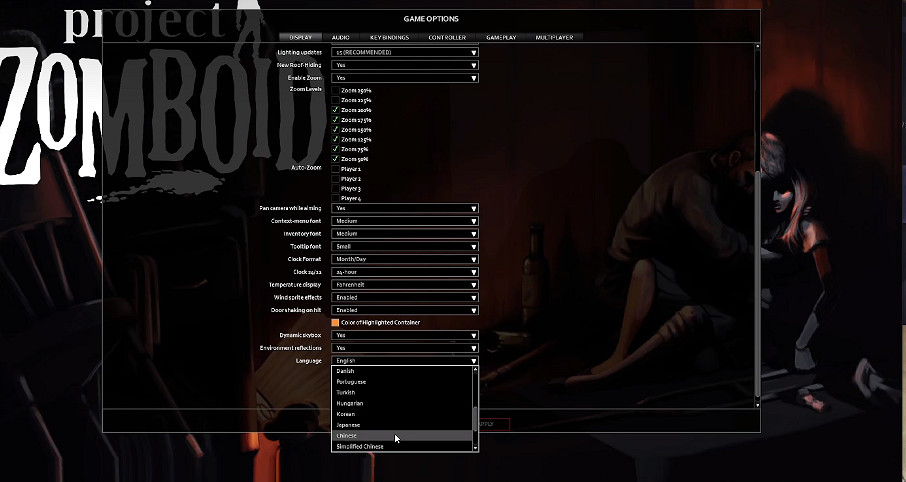906x482 pixels.
Task: Click the language list scroll-down arrow
Action: (x=475, y=448)
